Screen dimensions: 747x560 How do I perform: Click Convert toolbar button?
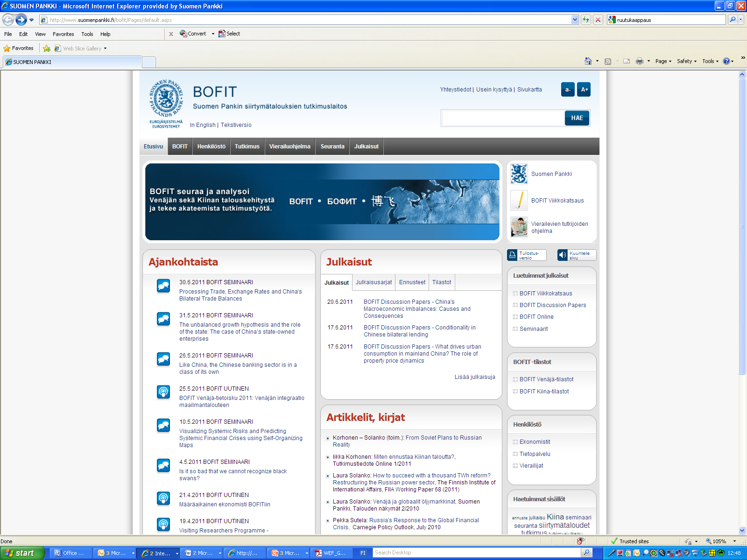(193, 34)
